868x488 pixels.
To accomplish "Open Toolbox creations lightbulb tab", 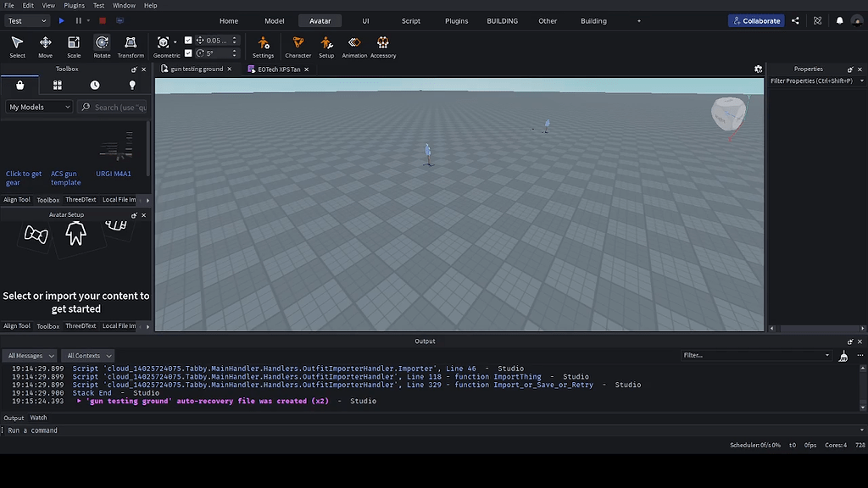I will (x=132, y=86).
